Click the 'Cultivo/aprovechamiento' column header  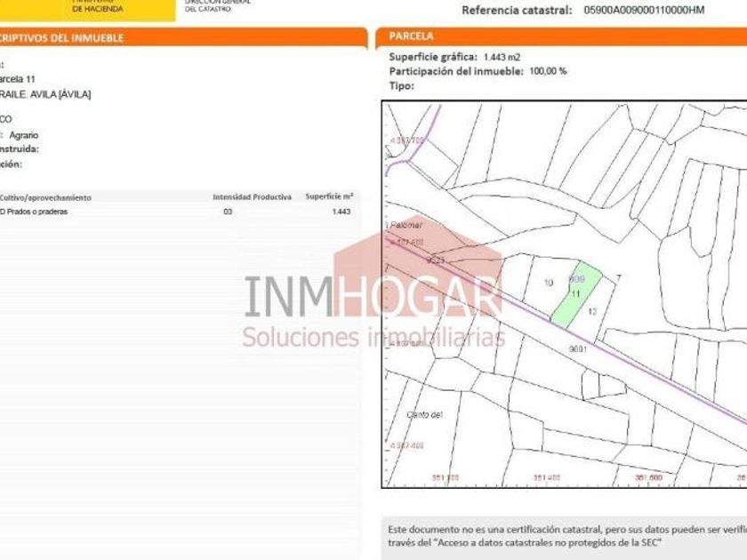tap(45, 197)
